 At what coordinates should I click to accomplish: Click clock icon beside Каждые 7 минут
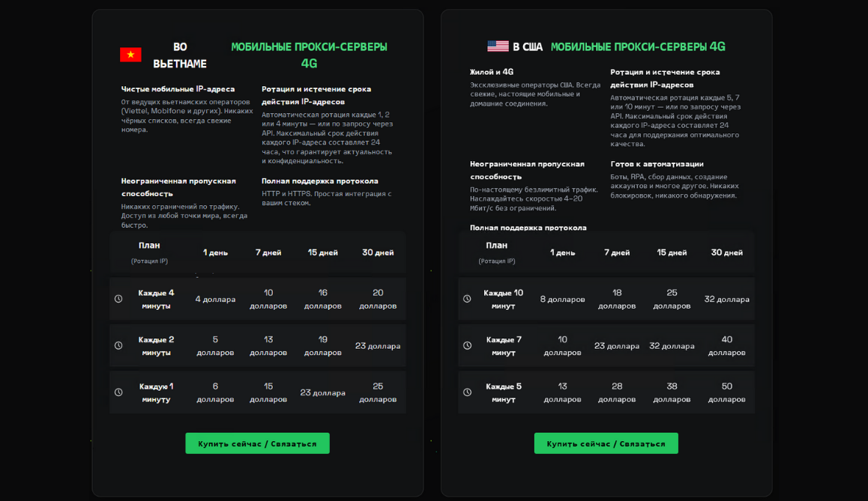pyautogui.click(x=467, y=346)
